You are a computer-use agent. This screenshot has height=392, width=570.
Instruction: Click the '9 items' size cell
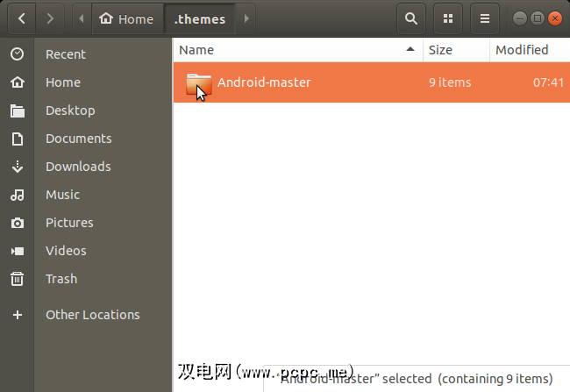click(x=450, y=82)
